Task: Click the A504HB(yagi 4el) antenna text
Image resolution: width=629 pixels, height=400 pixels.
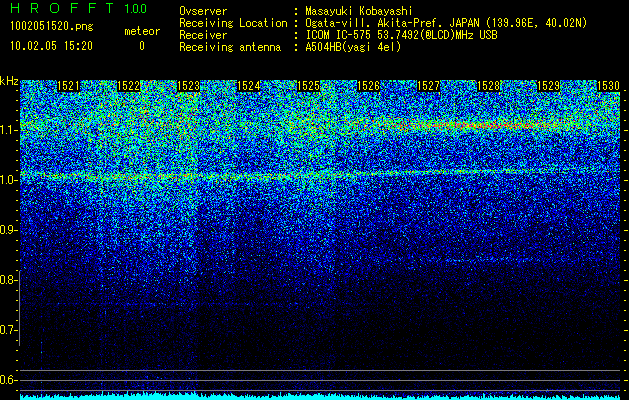Action: (x=353, y=47)
